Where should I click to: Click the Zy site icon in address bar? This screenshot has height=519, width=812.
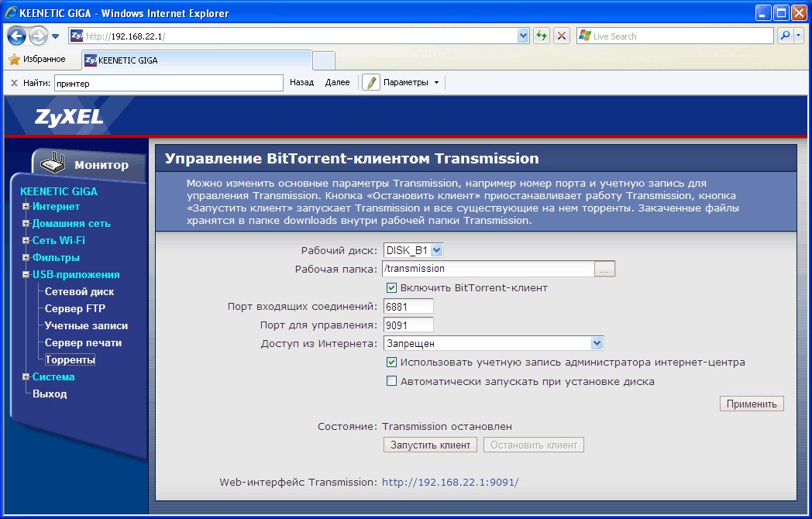(76, 36)
